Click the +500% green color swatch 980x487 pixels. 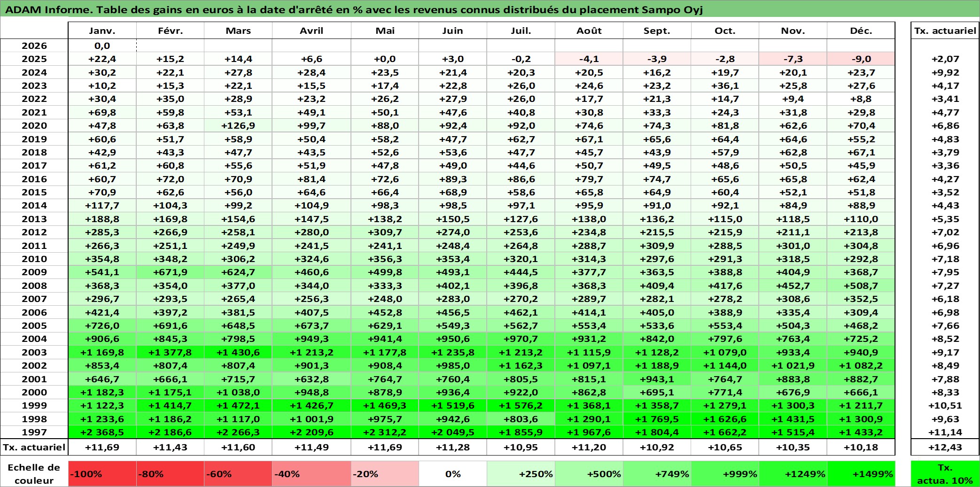pyautogui.click(x=589, y=474)
